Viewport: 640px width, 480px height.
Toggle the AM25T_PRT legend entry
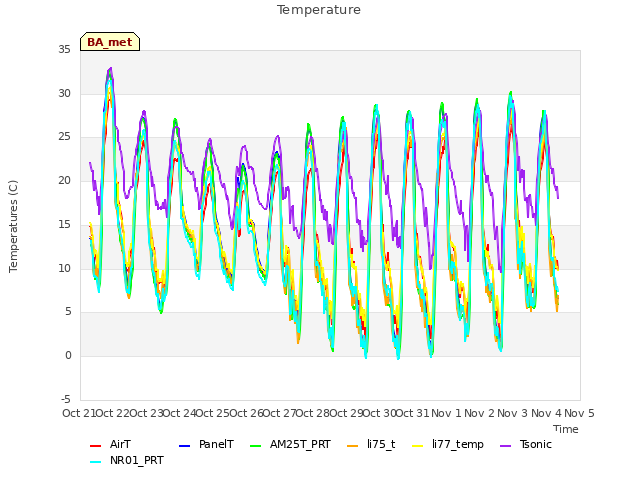tap(290, 444)
